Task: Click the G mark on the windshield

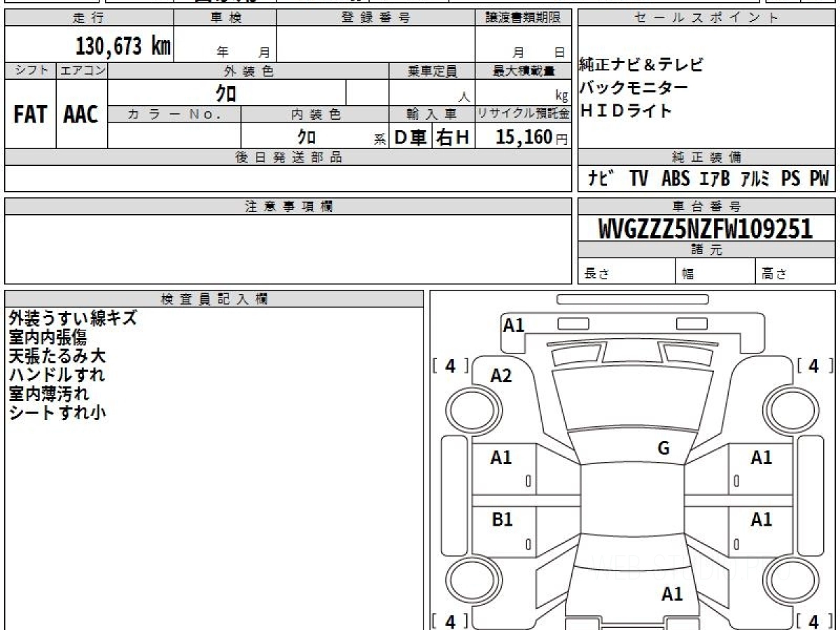Action: (664, 449)
